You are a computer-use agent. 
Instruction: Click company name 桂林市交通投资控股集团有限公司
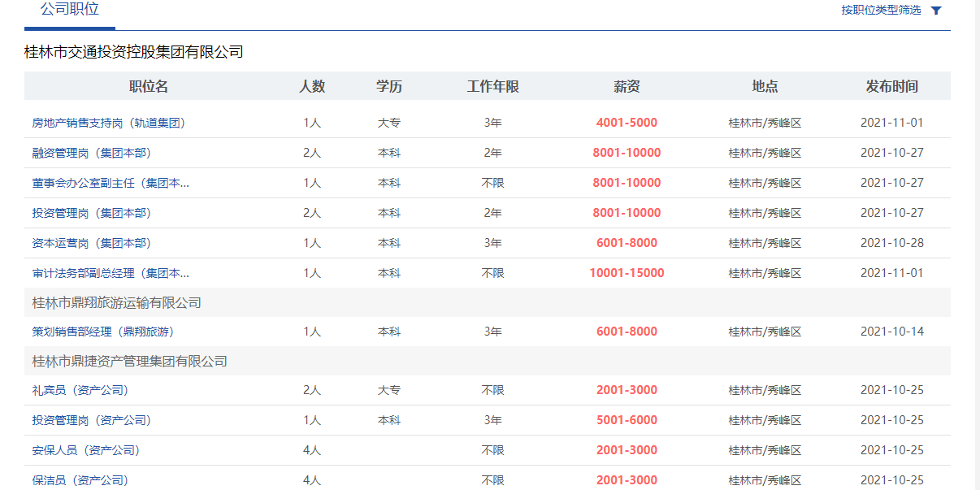pos(134,52)
